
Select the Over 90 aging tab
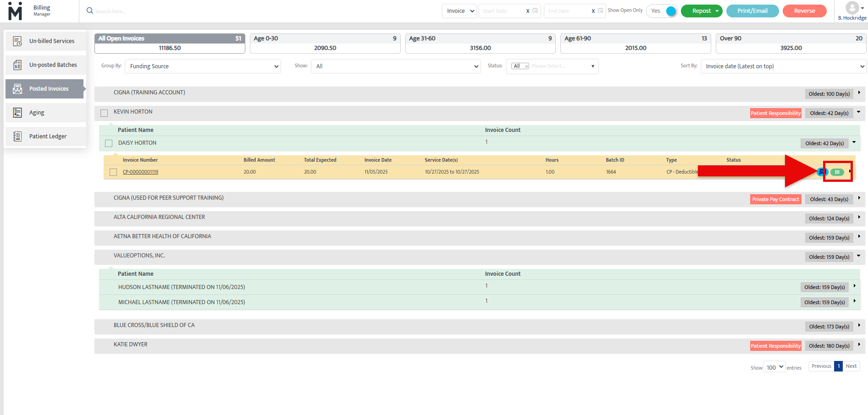click(x=791, y=43)
